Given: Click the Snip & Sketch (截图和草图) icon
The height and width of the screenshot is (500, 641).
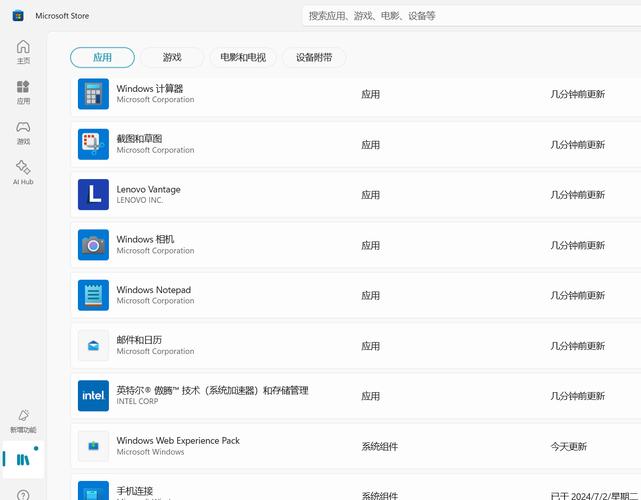Looking at the screenshot, I should (93, 144).
